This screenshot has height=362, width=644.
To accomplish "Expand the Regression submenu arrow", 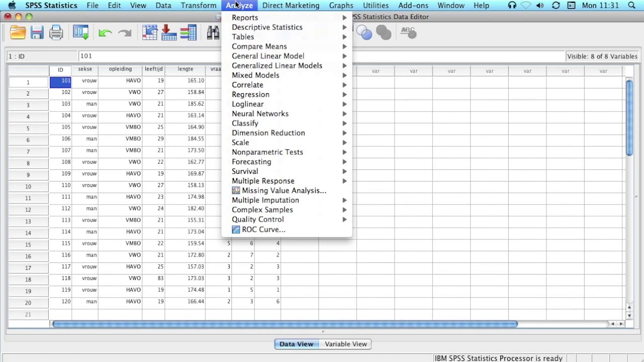I will pos(345,95).
